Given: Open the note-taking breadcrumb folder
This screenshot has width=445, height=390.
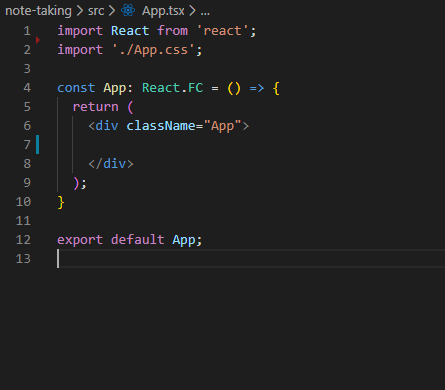Looking at the screenshot, I should coord(38,11).
